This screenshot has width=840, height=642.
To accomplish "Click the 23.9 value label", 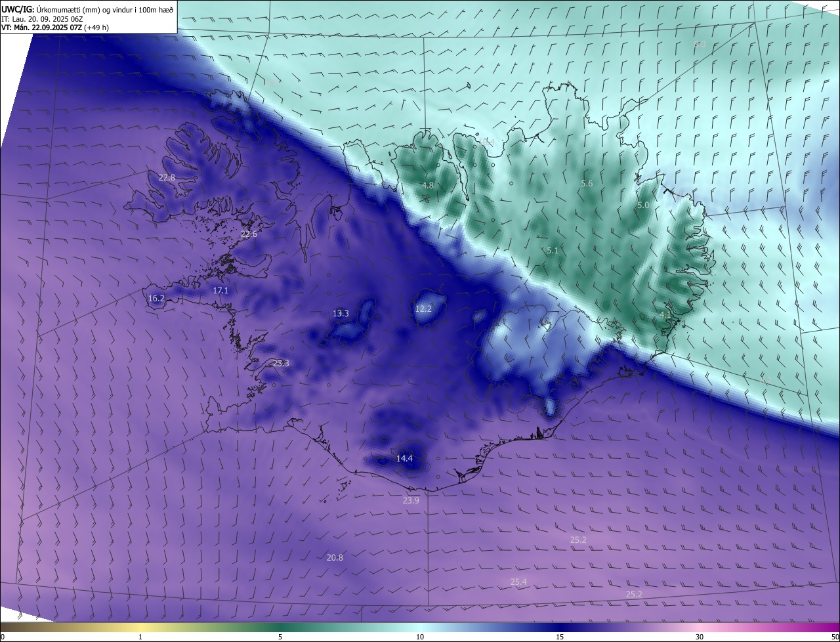I will tap(411, 501).
